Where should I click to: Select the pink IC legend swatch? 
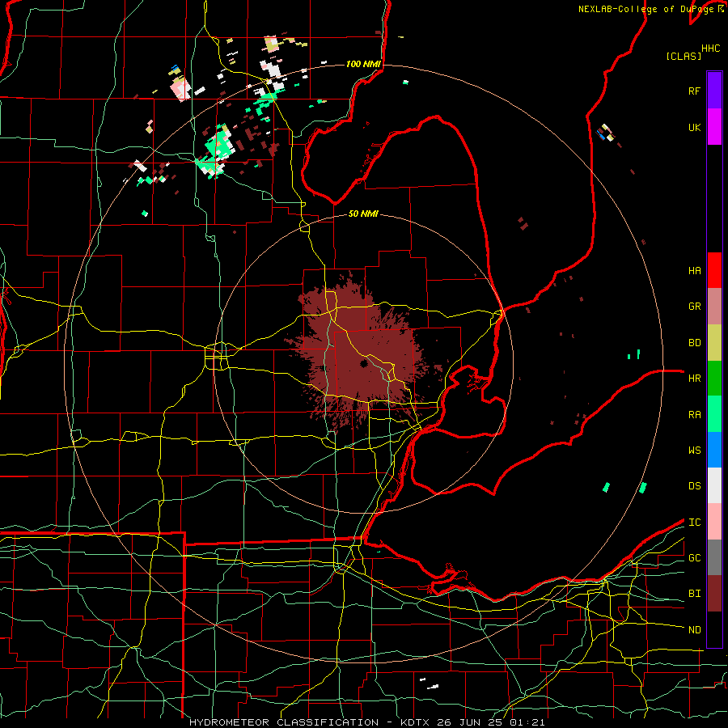click(x=714, y=522)
